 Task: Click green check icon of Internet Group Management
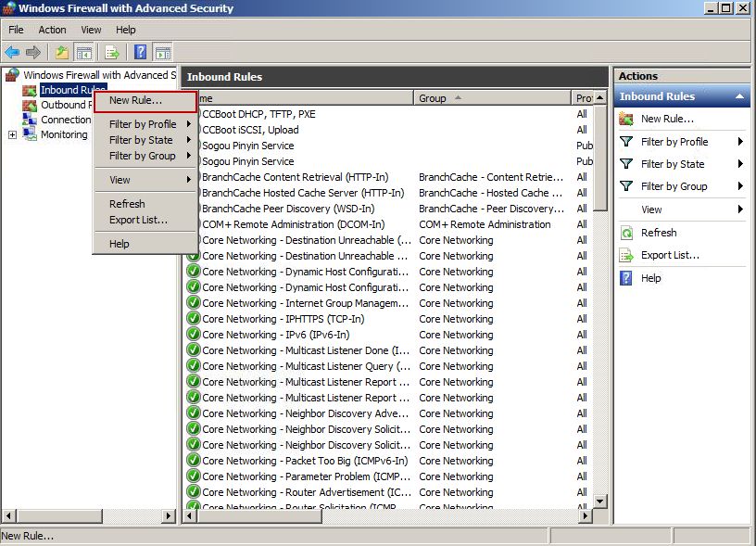(x=194, y=303)
